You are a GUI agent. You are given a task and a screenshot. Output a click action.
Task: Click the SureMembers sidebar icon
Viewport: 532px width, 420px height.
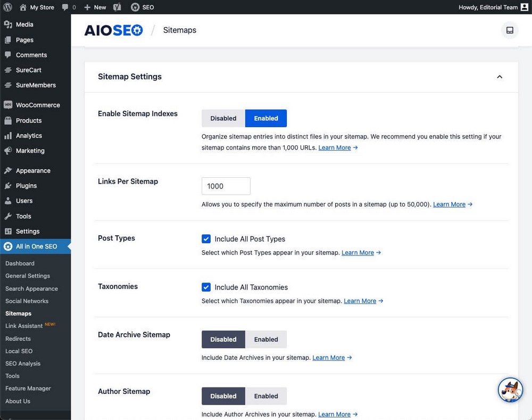8,85
